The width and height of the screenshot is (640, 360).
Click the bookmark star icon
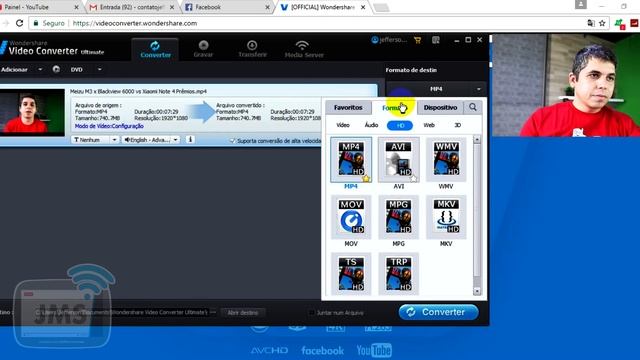[602, 23]
